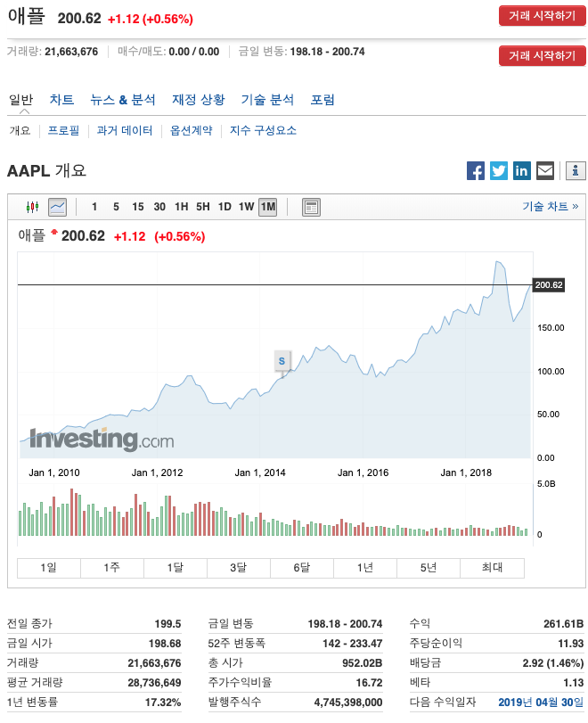
Task: Open the 재정 상황 tab
Action: (198, 100)
